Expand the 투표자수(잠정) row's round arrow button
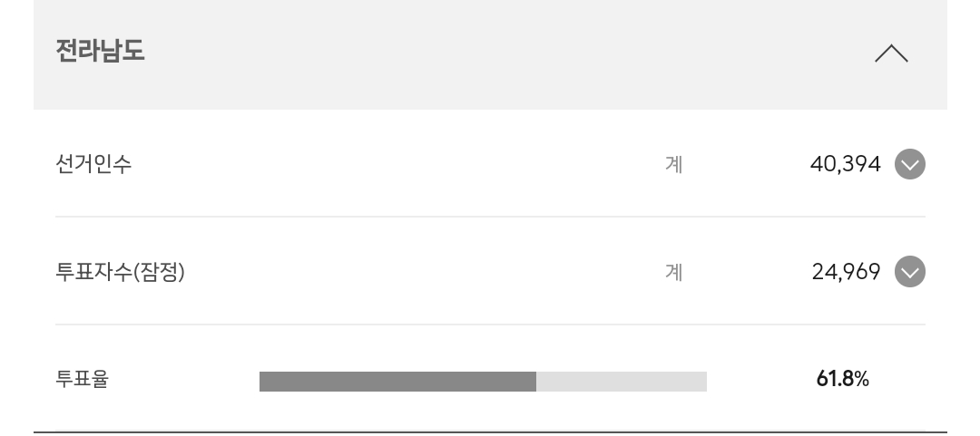 pos(909,272)
